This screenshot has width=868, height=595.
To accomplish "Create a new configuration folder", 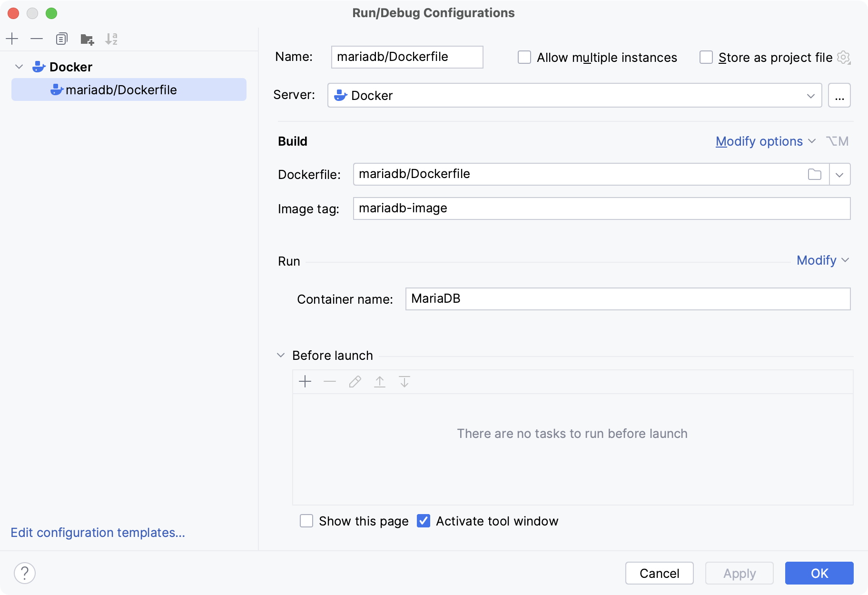I will click(x=87, y=39).
